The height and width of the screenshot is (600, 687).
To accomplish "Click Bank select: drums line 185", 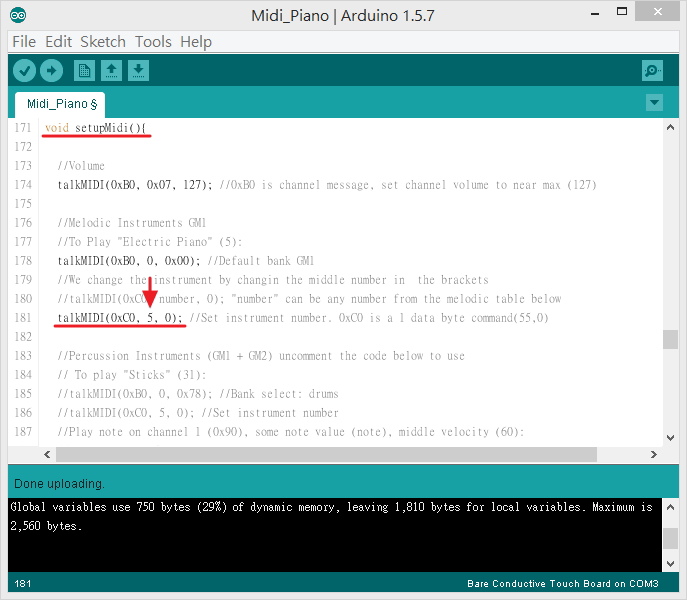I will (x=198, y=394).
